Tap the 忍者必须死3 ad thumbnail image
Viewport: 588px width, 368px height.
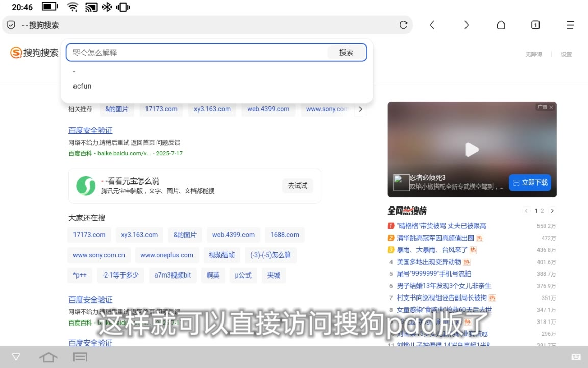click(x=401, y=183)
